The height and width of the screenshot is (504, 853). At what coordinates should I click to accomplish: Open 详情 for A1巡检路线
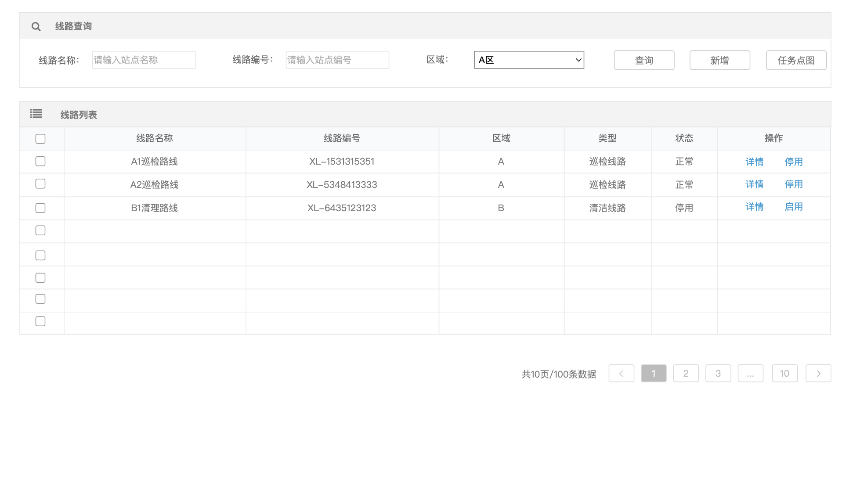(x=754, y=162)
